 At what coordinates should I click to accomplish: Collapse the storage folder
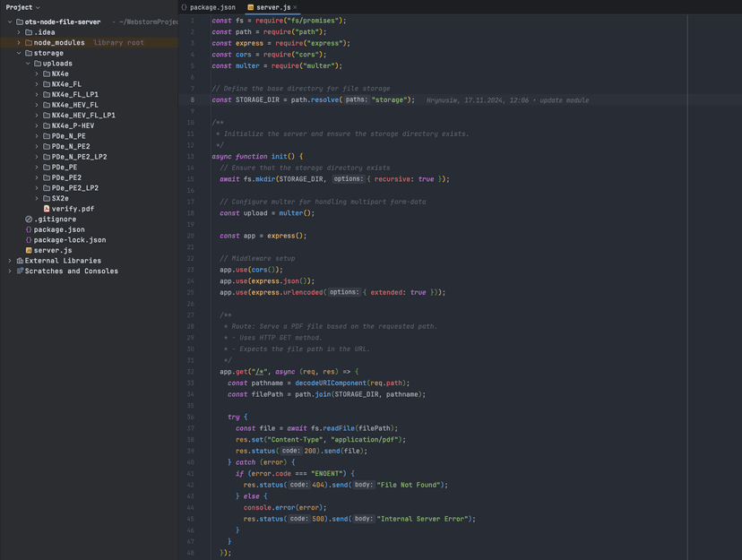[x=19, y=53]
